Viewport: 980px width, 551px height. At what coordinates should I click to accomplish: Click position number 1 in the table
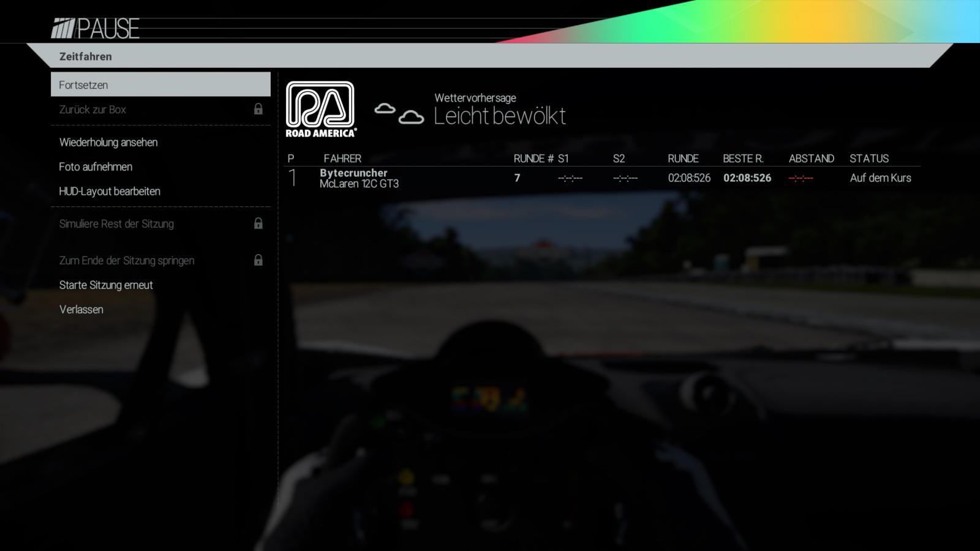point(293,178)
